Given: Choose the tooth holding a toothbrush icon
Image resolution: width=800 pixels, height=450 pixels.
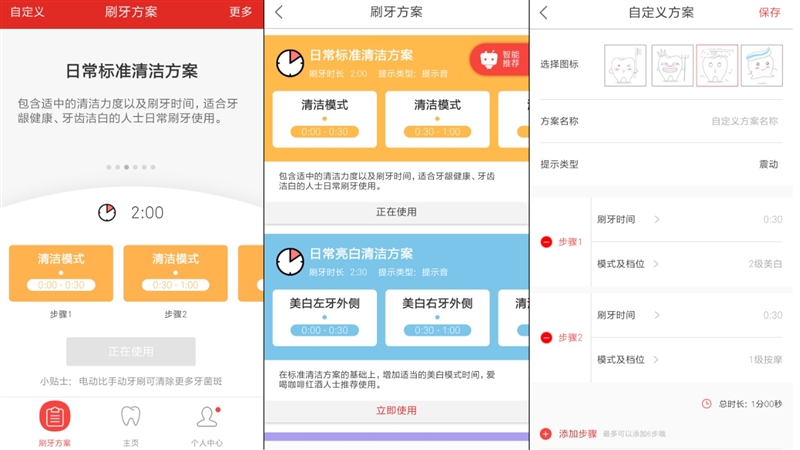Looking at the screenshot, I should pos(622,65).
